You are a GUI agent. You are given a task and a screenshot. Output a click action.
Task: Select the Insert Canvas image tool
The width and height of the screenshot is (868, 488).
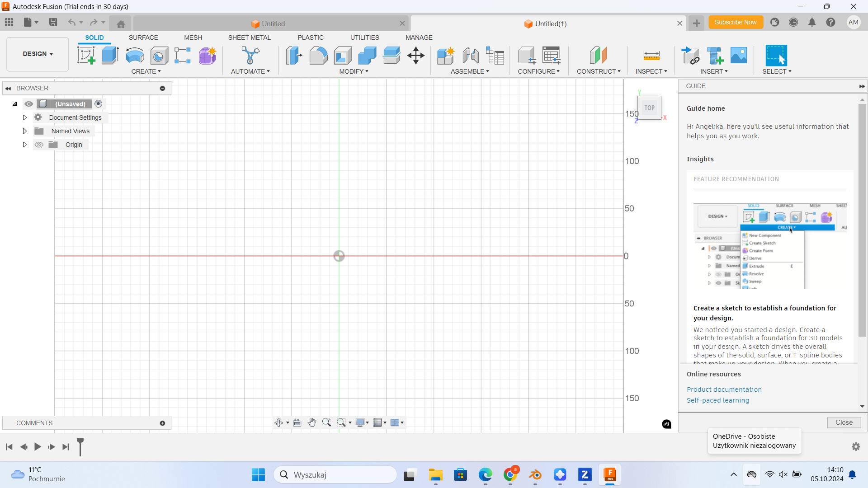point(739,56)
